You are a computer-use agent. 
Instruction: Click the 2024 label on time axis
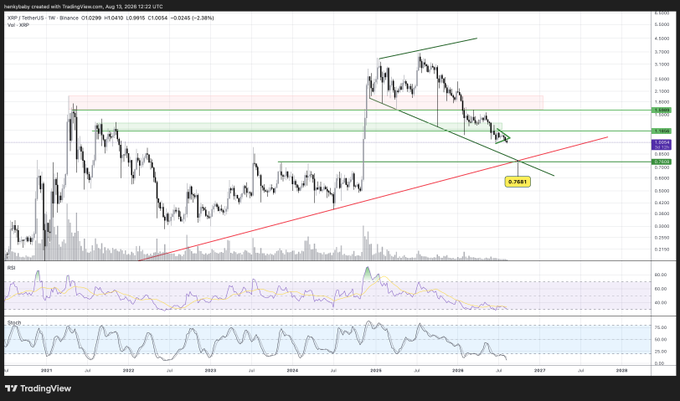(x=292, y=371)
